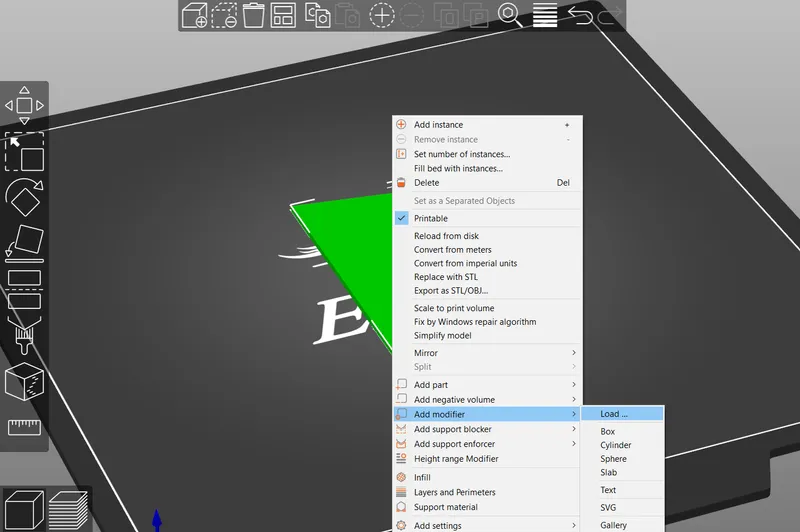Select Slab modifier shape
This screenshot has width=800, height=532.
tap(622, 473)
